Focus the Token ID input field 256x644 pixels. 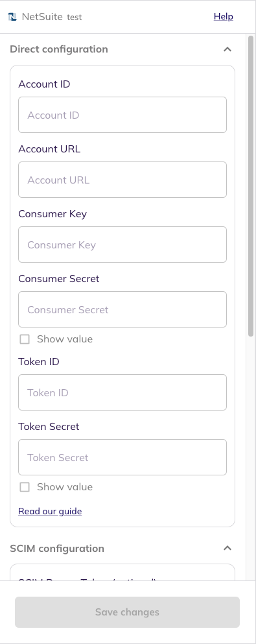pos(122,392)
